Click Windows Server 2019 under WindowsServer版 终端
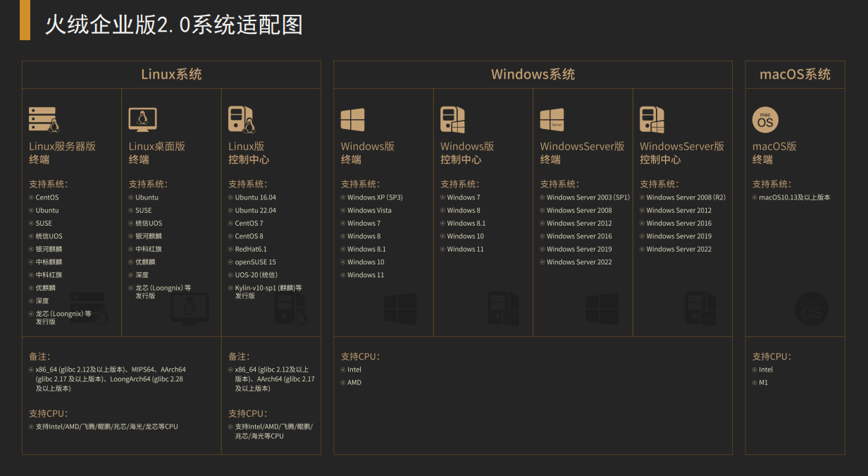Viewport: 868px width, 476px height. coord(579,249)
